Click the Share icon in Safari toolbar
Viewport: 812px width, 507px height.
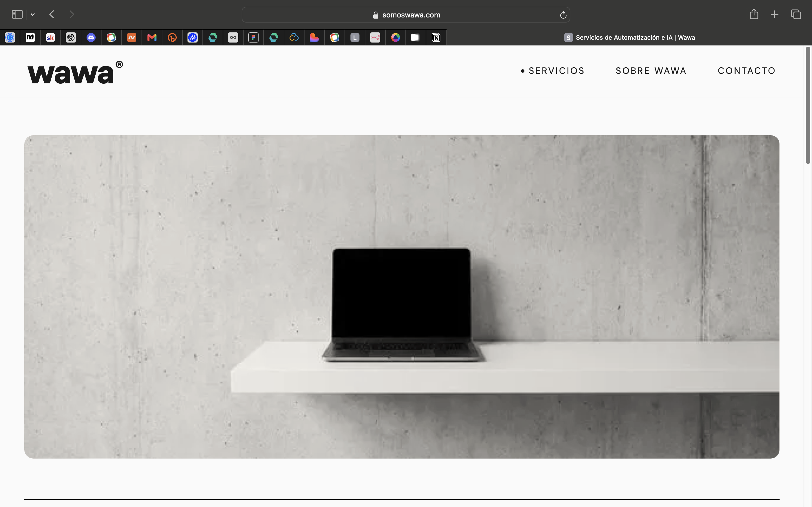pos(754,14)
